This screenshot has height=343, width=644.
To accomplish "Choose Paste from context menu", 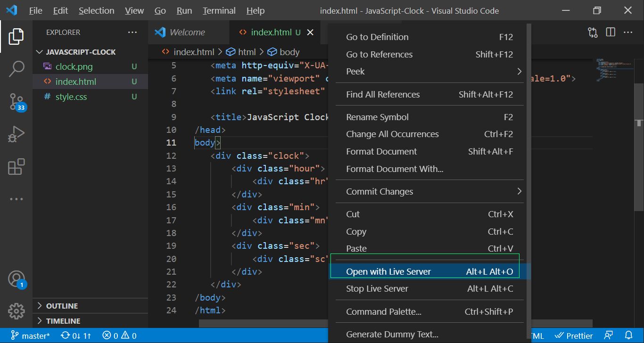I will click(x=429, y=249).
